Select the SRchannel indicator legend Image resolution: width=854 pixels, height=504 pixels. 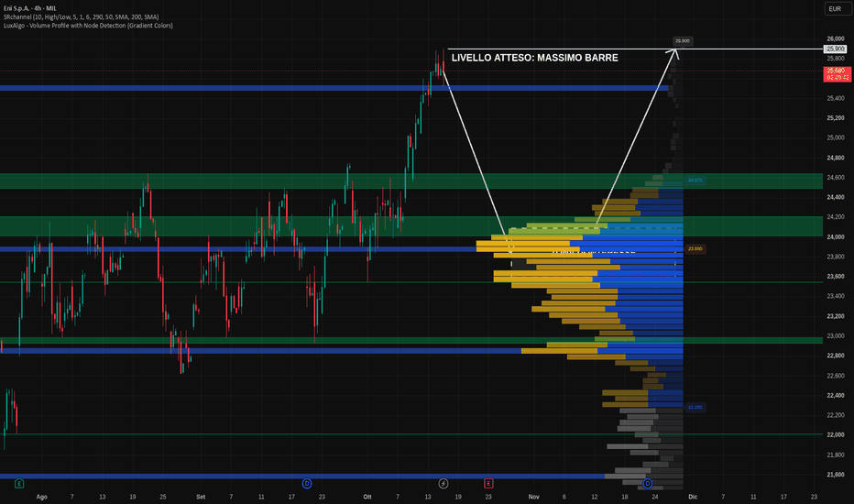[x=82, y=16]
